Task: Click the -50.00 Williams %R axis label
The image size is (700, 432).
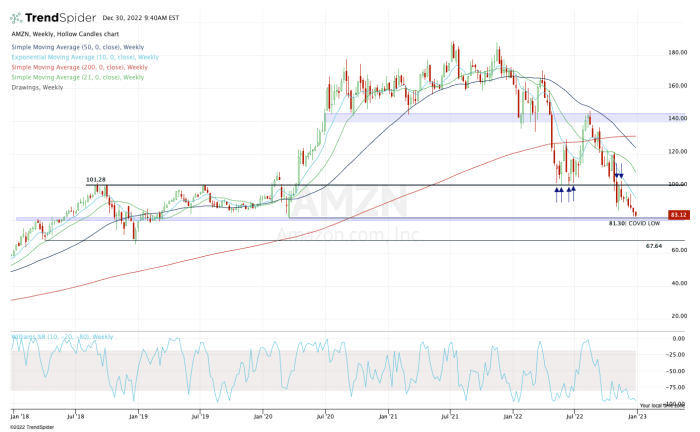Action: 677,371
